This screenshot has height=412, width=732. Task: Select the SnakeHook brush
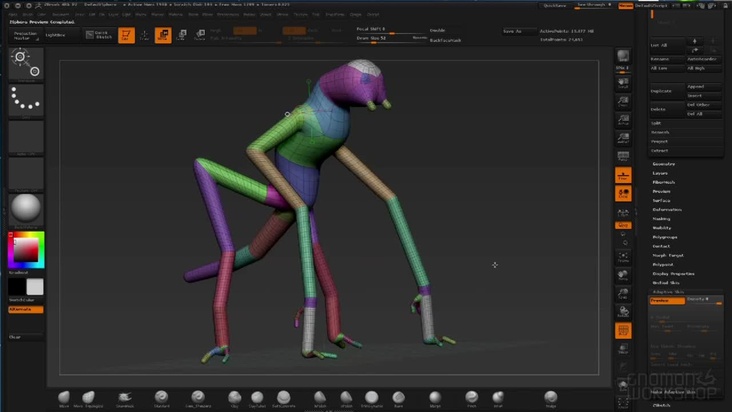125,398
